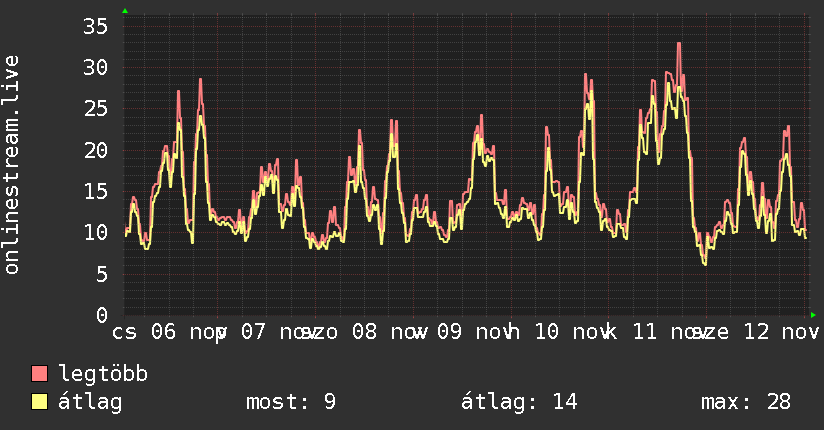
Task: Click the highest pink peak on 11 nov
Action: point(679,44)
